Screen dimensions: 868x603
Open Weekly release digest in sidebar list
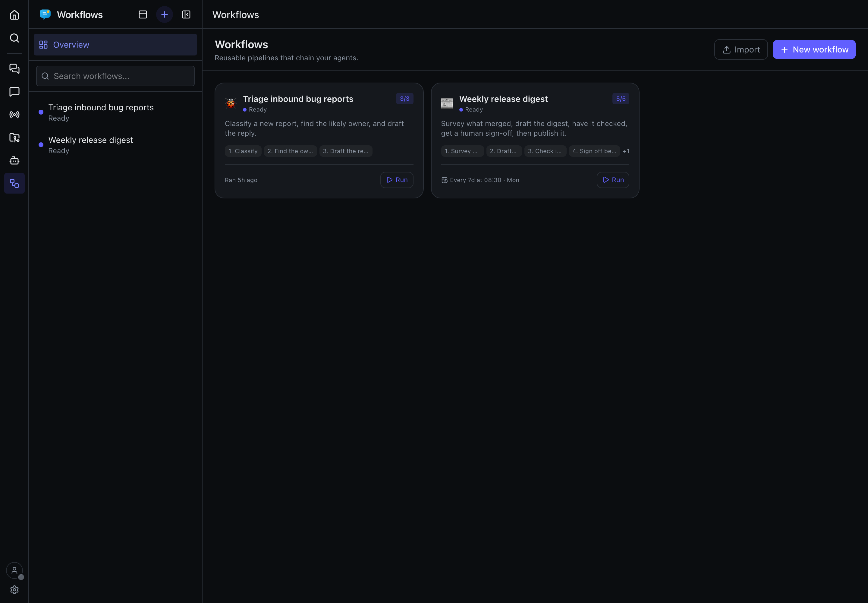tap(115, 145)
